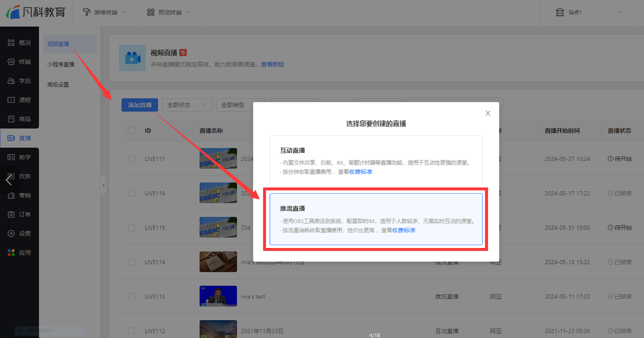Tick the LIVE115 row checkbox
Viewport: 644px width, 338px height.
point(132,228)
